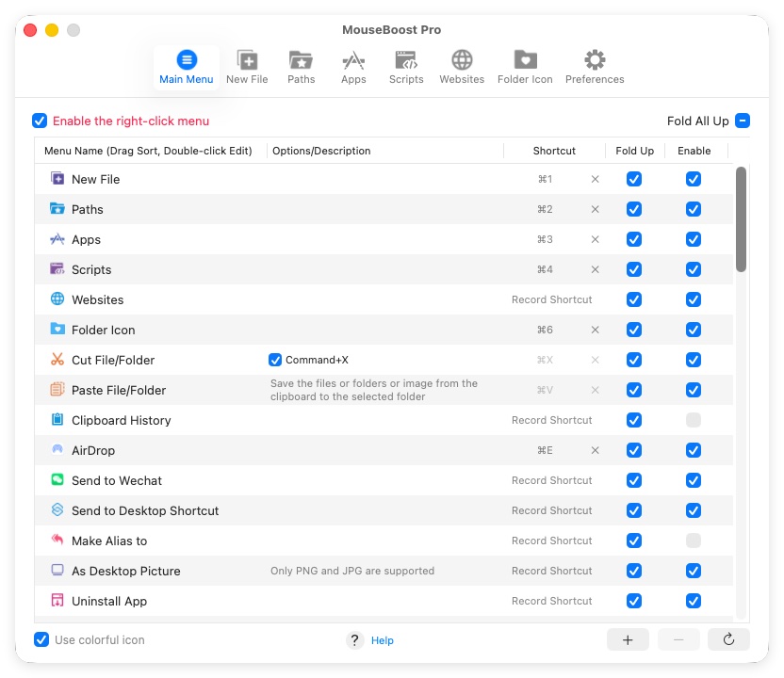This screenshot has width=784, height=678.
Task: Select the Clipboard History row label
Action: click(121, 420)
